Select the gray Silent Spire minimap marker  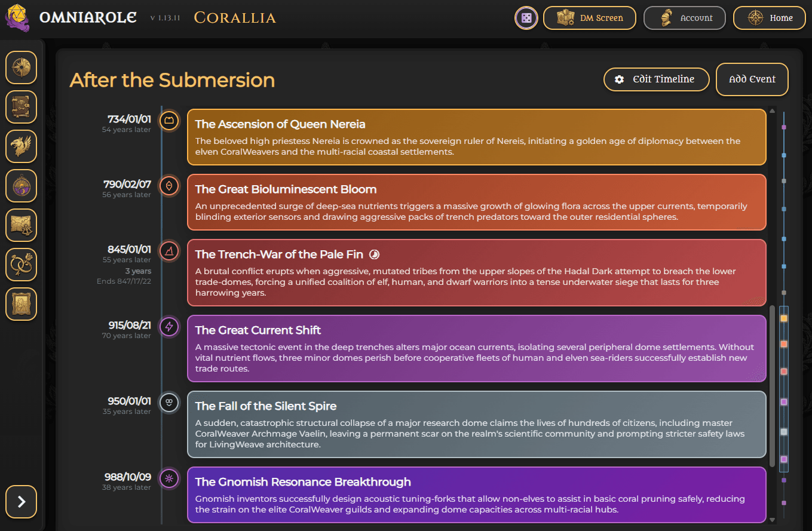(x=784, y=431)
